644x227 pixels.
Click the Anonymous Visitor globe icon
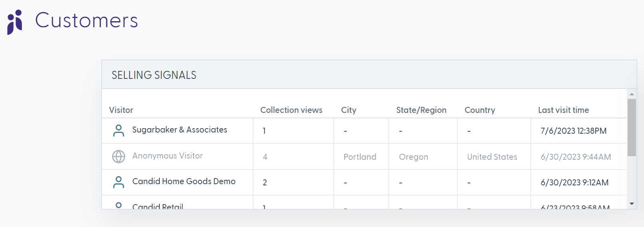119,157
